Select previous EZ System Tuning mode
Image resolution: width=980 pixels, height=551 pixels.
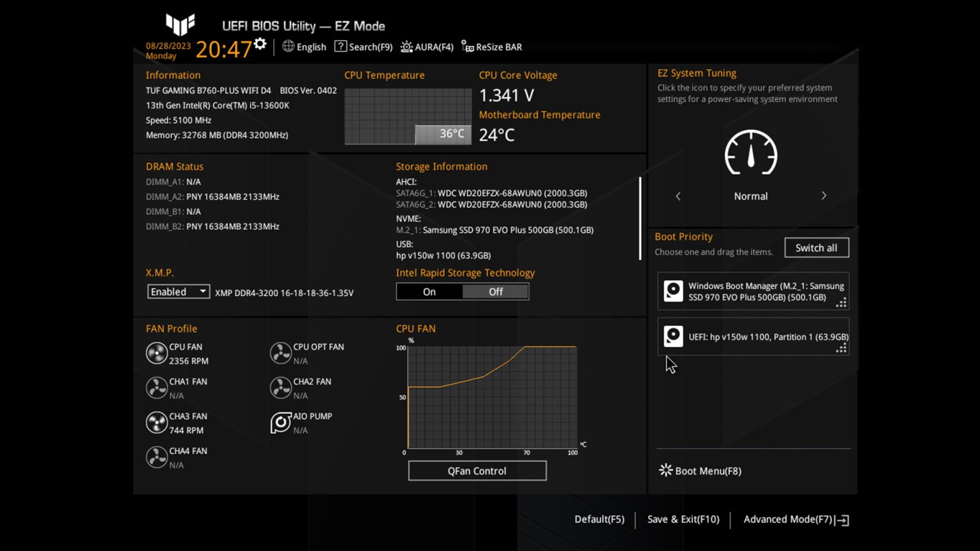tap(678, 196)
